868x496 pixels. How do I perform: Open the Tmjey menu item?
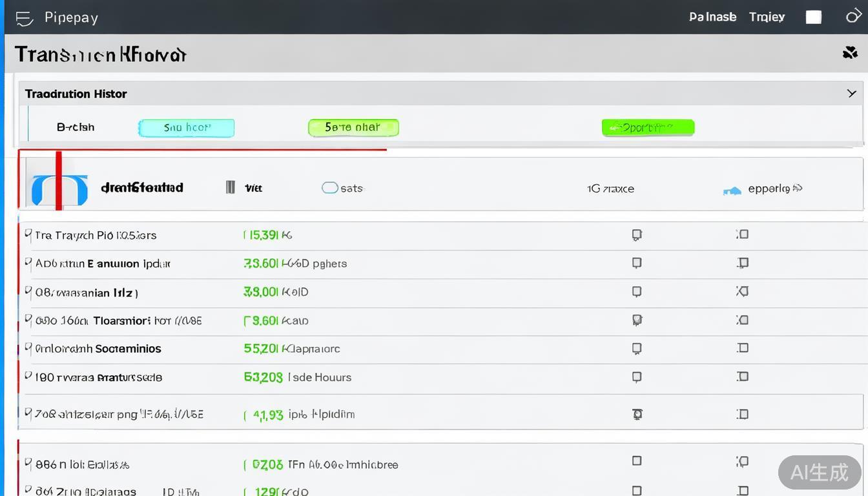point(767,17)
